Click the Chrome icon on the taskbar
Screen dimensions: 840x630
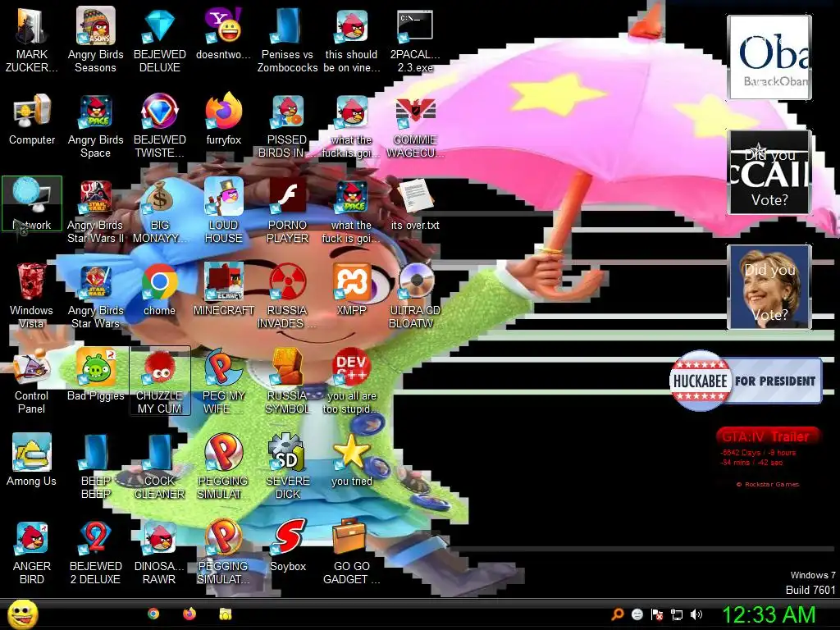(153, 614)
